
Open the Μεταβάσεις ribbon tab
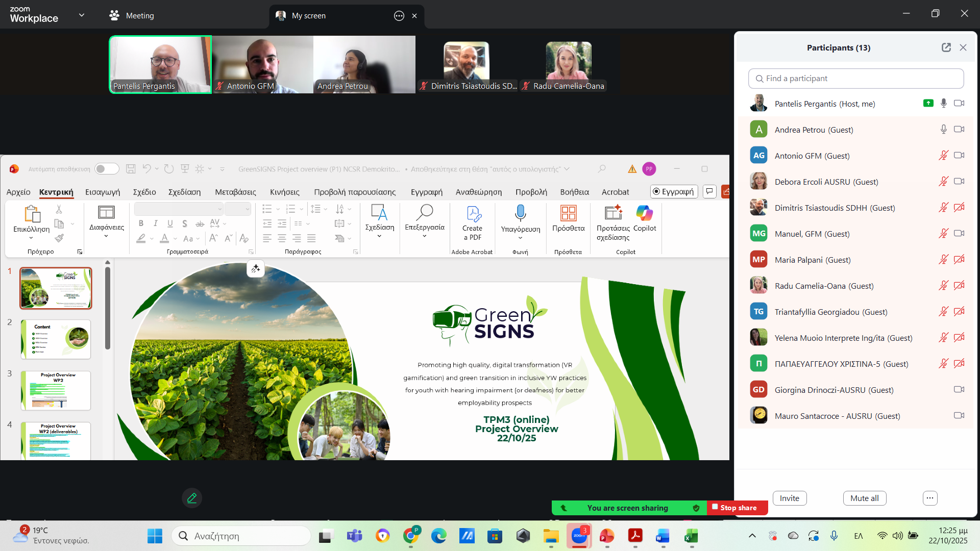(235, 192)
